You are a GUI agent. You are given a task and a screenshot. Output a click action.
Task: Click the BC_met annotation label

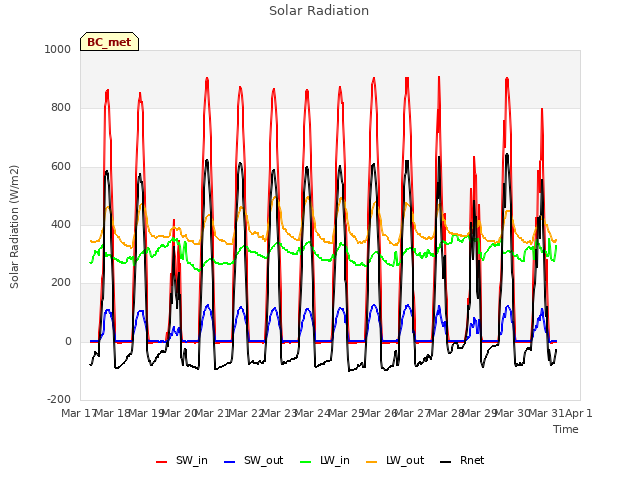tap(109, 42)
